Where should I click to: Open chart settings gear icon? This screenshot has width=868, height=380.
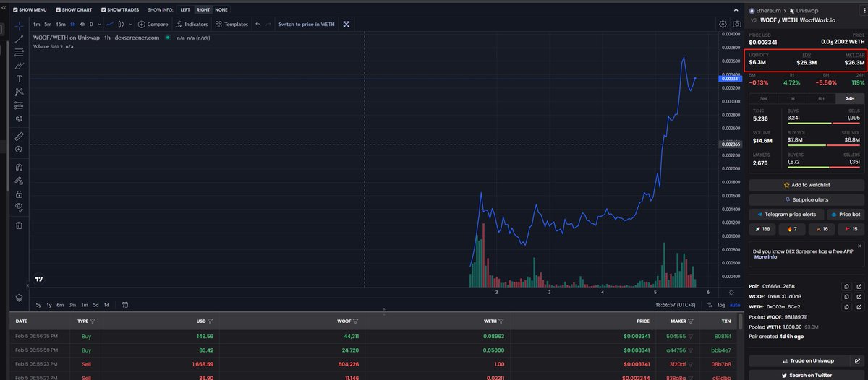click(723, 24)
